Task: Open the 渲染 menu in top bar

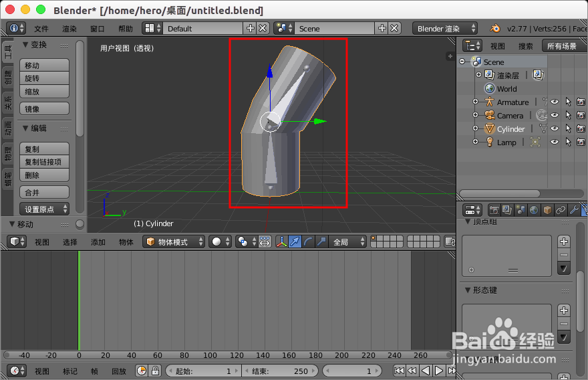Action: [x=69, y=29]
